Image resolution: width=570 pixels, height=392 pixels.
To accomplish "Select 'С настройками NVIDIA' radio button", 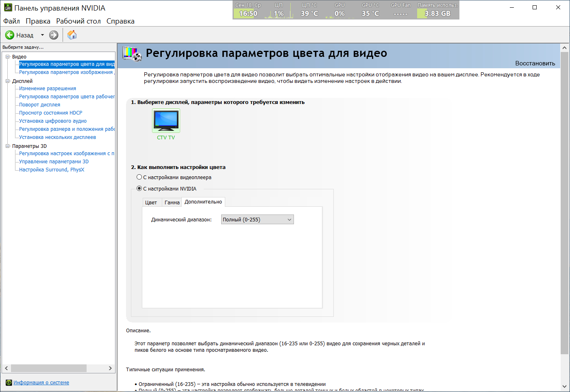I will tap(139, 188).
